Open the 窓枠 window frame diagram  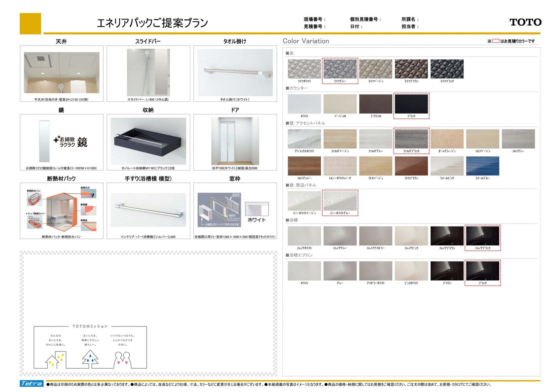[233, 210]
